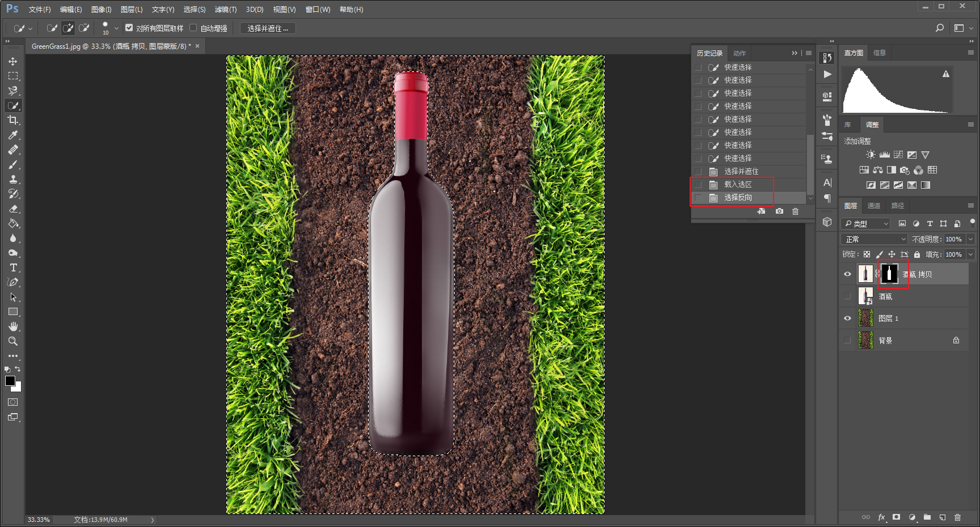Image resolution: width=980 pixels, height=527 pixels.
Task: Select the Brush tool
Action: (x=12, y=164)
